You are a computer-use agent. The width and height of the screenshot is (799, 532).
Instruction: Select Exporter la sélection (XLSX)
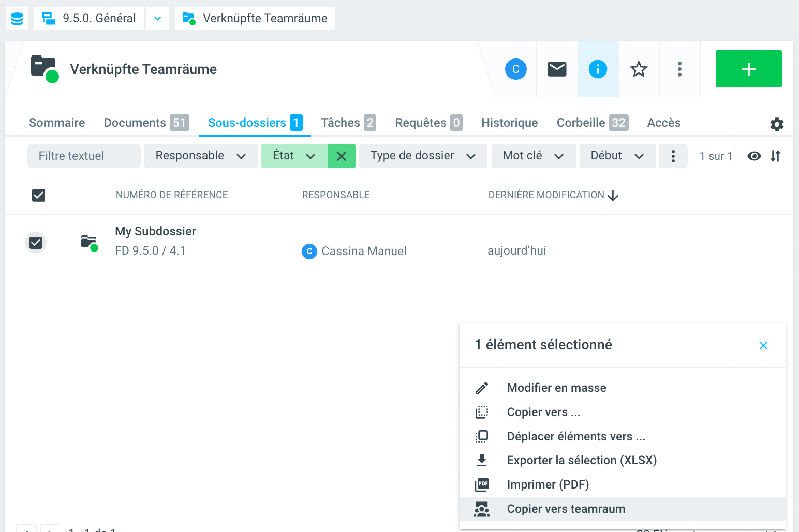[x=582, y=460]
